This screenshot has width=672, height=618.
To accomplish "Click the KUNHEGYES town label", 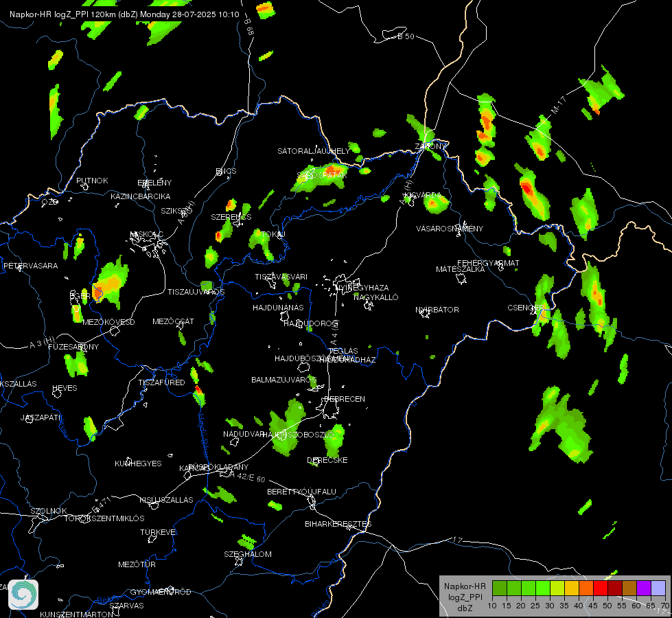I will (x=138, y=463).
